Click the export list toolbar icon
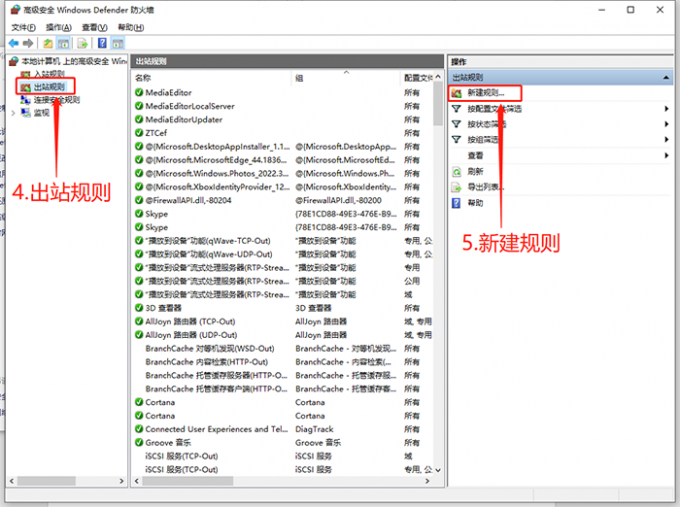This screenshot has height=507, width=680. click(x=82, y=43)
